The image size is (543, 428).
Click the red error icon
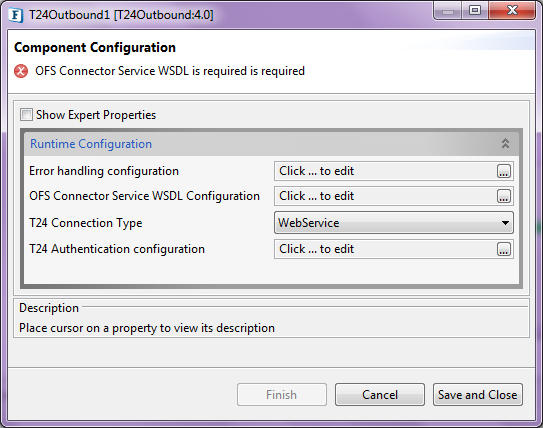coord(21,71)
